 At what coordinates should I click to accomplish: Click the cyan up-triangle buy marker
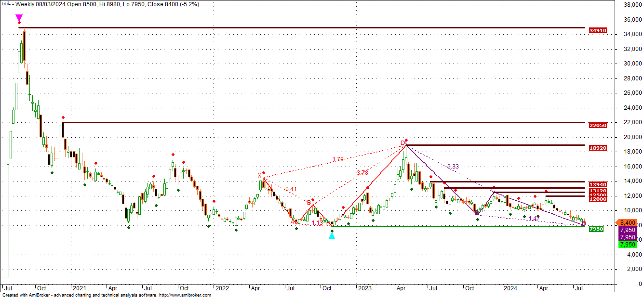pyautogui.click(x=332, y=236)
